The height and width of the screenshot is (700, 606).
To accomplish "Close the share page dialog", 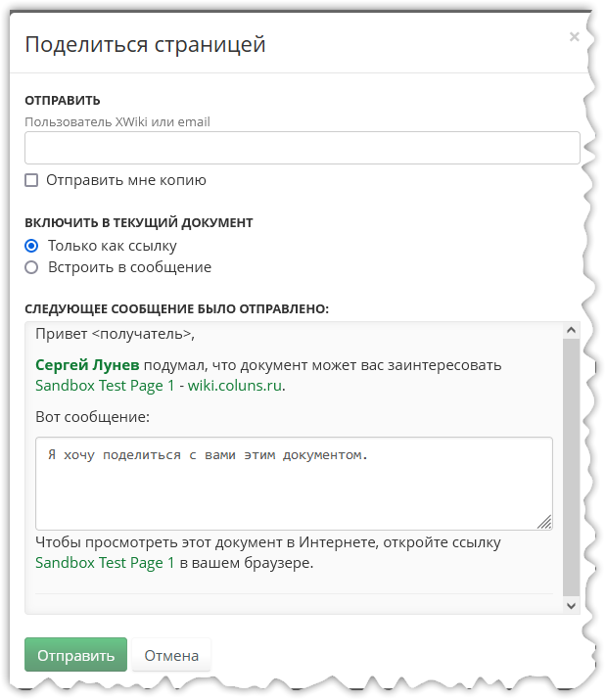I will pos(574,36).
